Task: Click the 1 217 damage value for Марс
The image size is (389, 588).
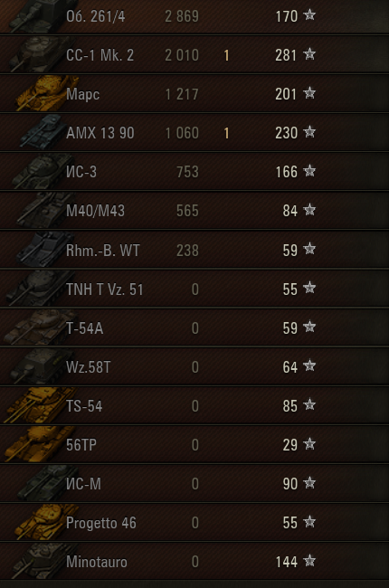Action: point(182,94)
